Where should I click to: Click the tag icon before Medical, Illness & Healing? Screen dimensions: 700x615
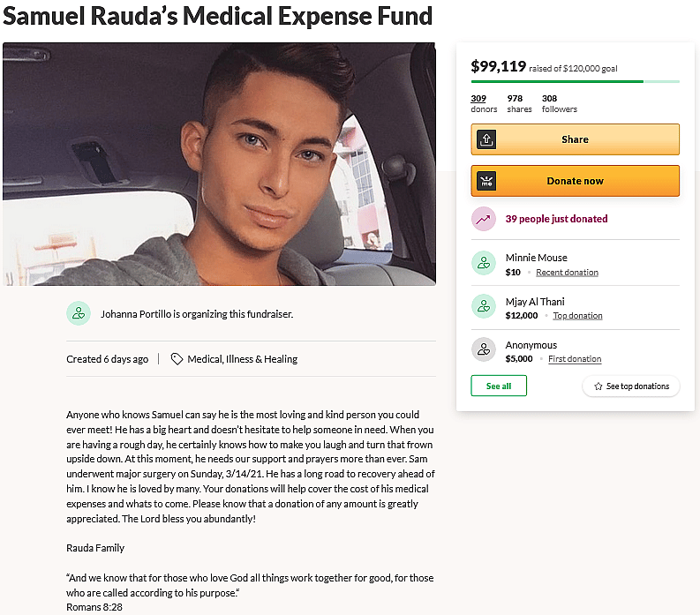click(177, 359)
